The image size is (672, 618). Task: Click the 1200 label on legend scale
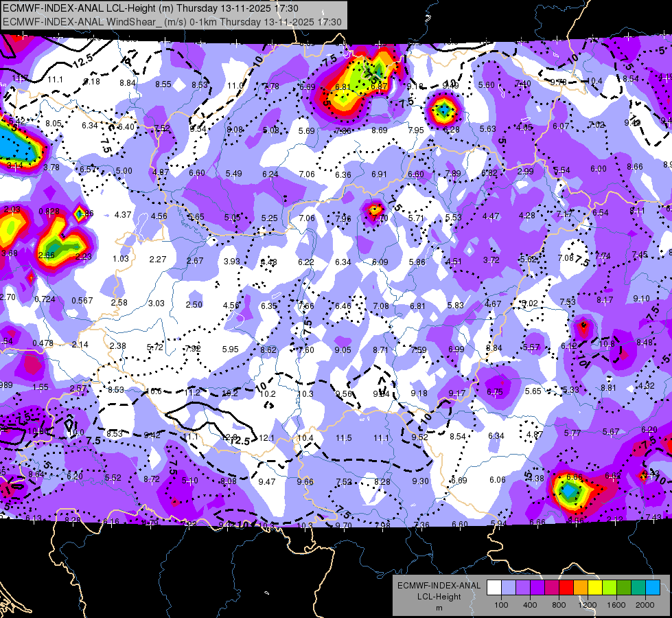pyautogui.click(x=588, y=605)
